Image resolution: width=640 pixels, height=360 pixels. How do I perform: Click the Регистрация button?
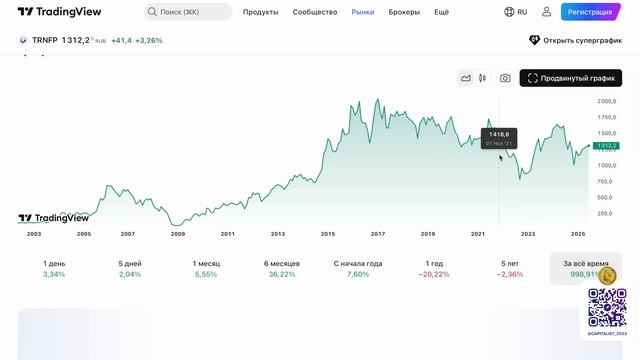point(590,12)
